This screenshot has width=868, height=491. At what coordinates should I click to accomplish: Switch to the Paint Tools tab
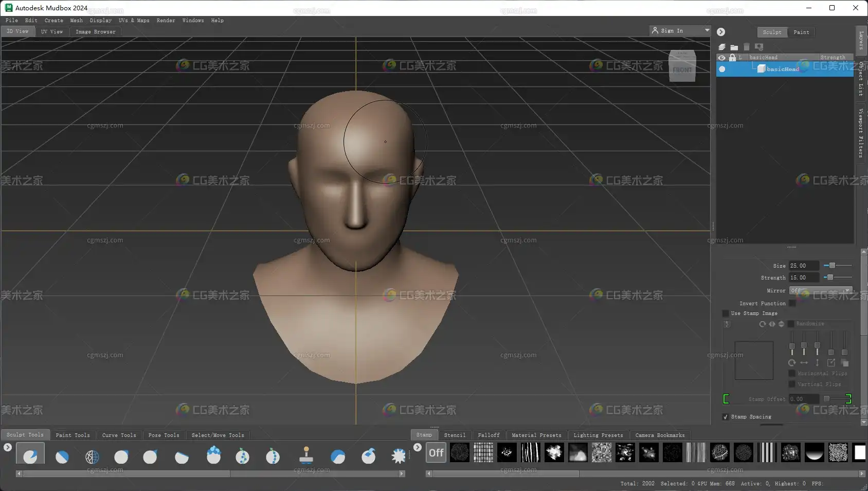(x=73, y=435)
